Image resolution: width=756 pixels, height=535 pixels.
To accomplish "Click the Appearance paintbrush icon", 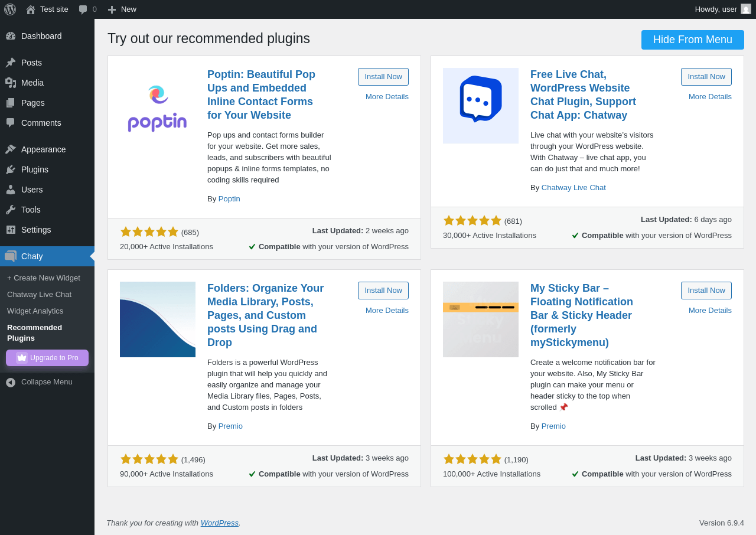I will point(11,149).
